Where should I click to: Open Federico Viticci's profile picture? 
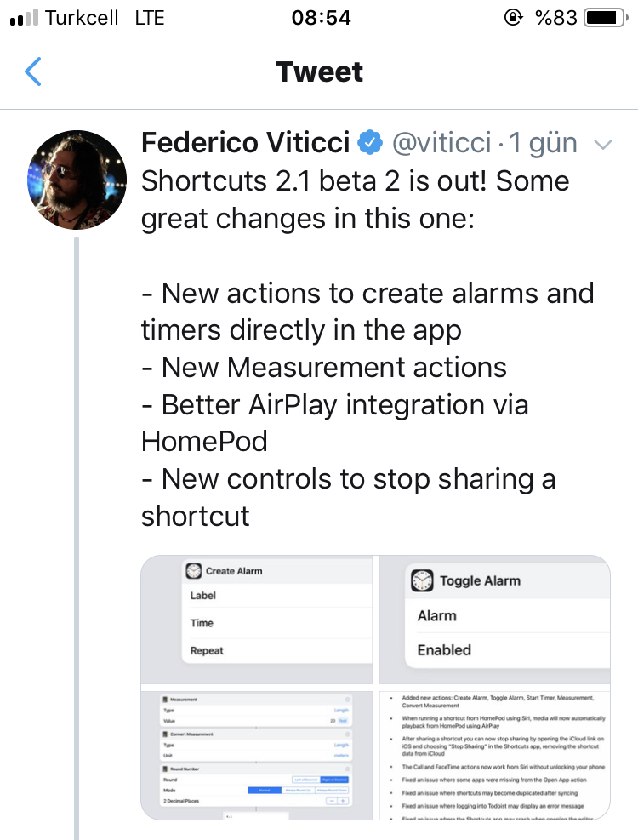pos(77,180)
